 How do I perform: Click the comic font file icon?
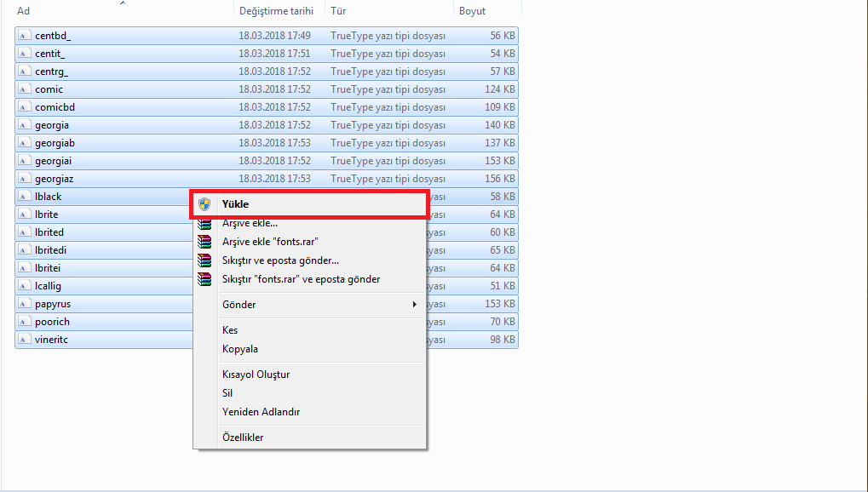point(25,89)
